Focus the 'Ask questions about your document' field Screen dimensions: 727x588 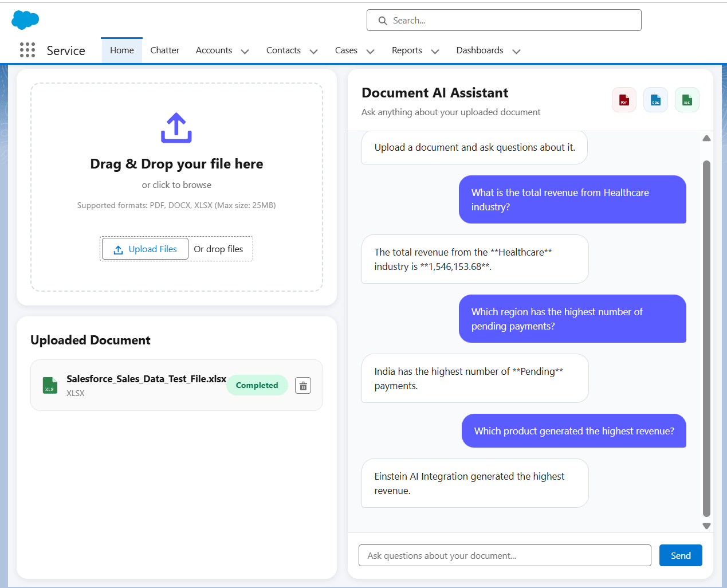pyautogui.click(x=505, y=555)
